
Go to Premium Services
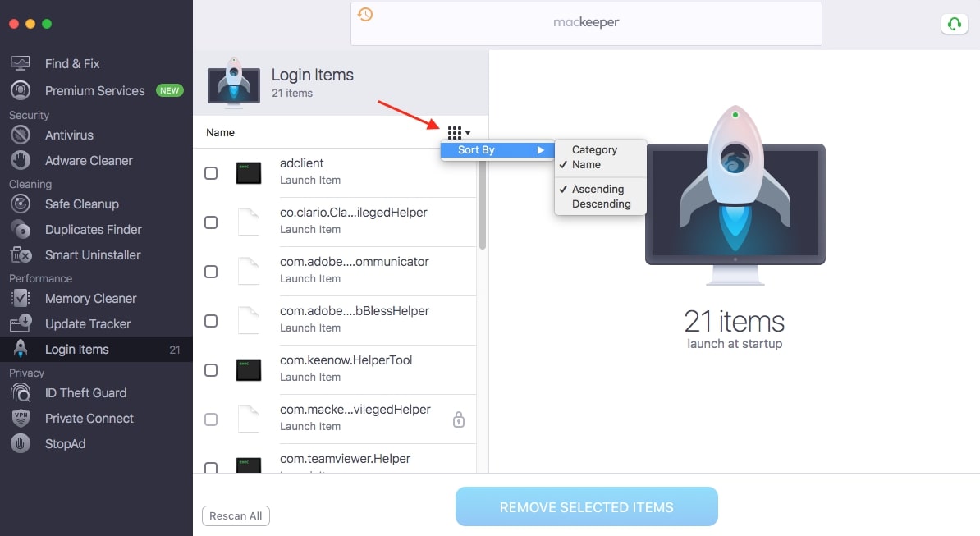96,90
